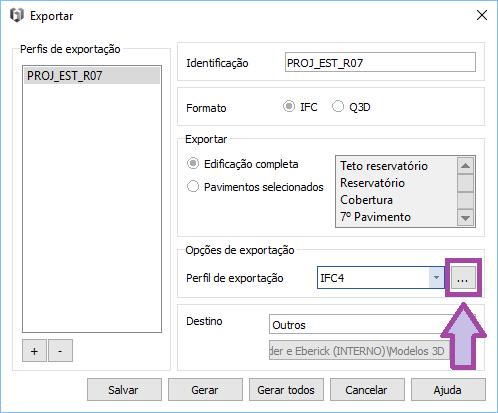Select Pavimentos selecionados option
Viewport: 498px width, 413px height.
(x=193, y=186)
